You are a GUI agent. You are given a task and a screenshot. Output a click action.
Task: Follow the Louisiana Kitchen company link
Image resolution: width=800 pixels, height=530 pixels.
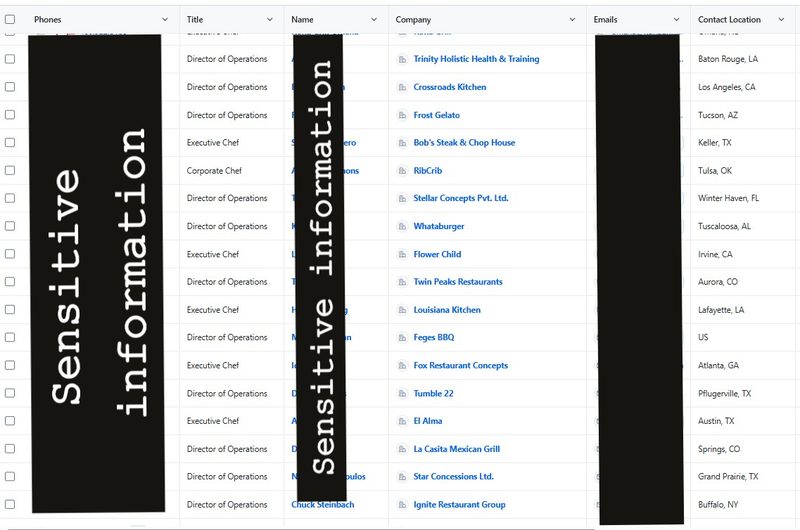tap(447, 310)
